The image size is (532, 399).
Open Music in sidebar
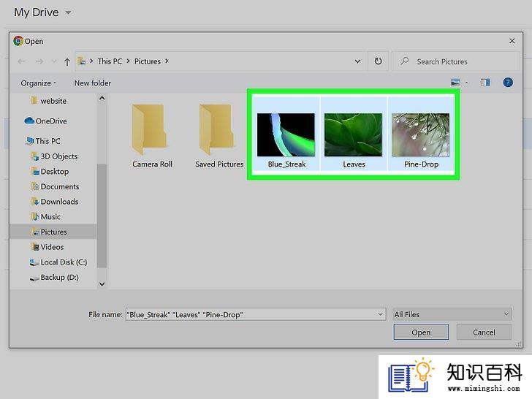pos(46,217)
